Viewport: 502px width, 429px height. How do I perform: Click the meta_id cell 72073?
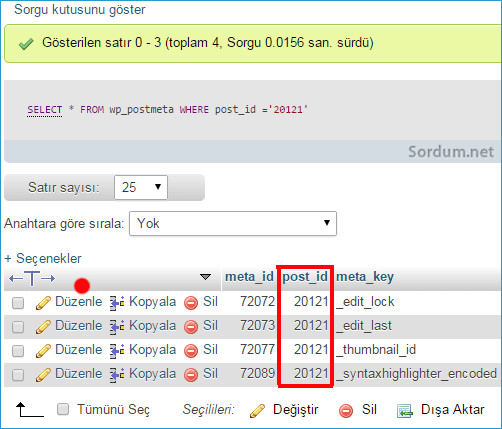[258, 325]
